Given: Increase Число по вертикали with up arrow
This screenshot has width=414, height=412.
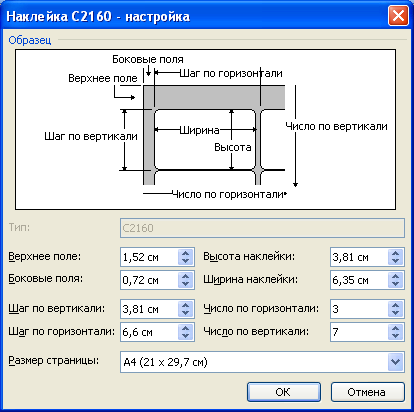Looking at the screenshot, I should [x=395, y=328].
